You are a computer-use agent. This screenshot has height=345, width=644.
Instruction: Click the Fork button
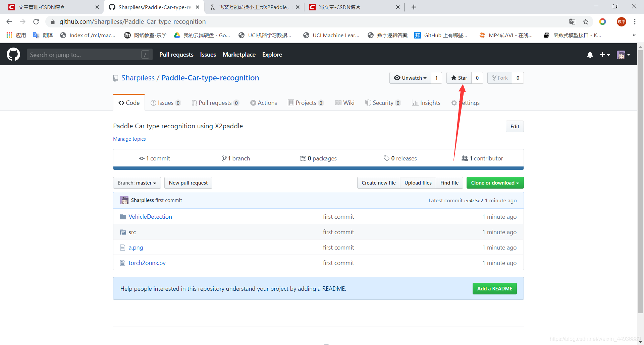click(x=500, y=78)
